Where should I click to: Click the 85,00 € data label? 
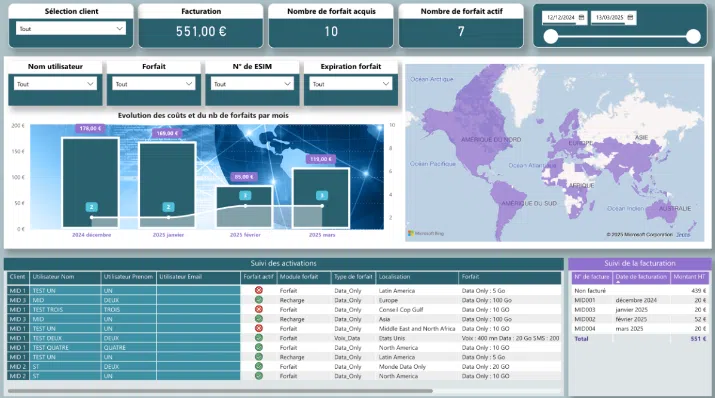coord(244,177)
